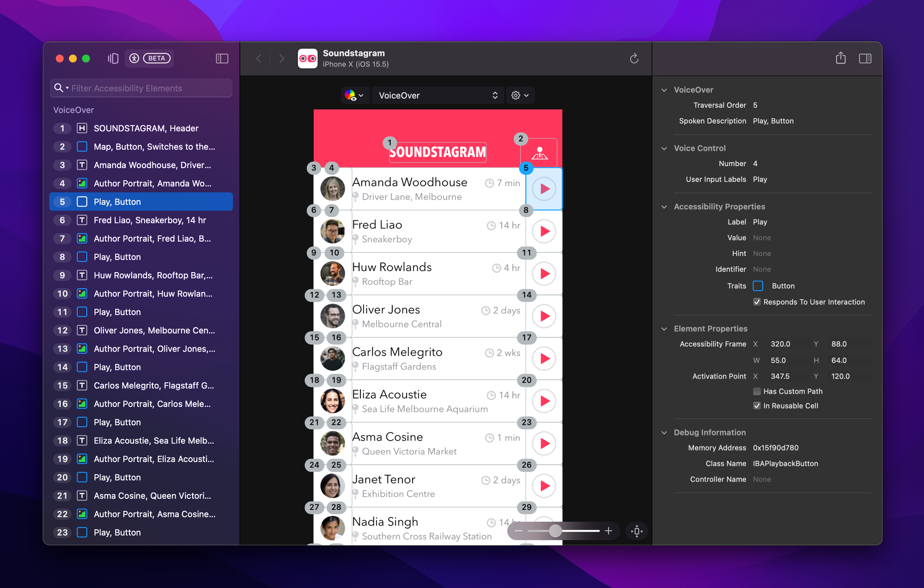
Task: Select the Map, Button row in list
Action: 141,147
